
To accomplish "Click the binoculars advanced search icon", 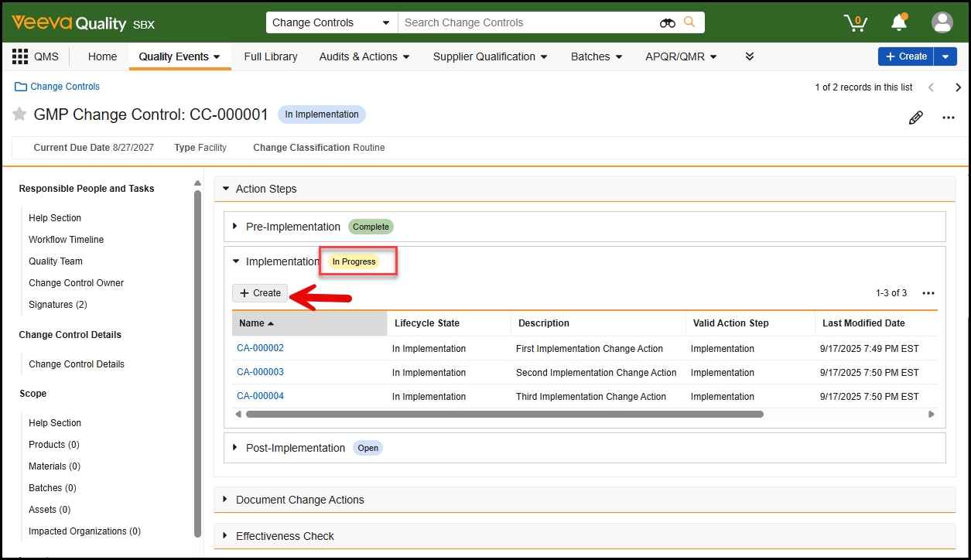I will [x=667, y=23].
